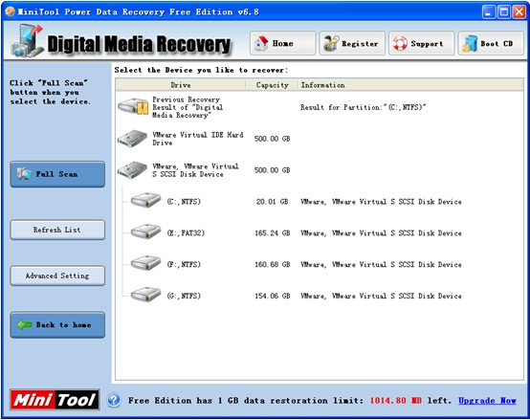The image size is (530, 420).
Task: Click the '154.06 GB' capacity value
Action: coord(273,296)
